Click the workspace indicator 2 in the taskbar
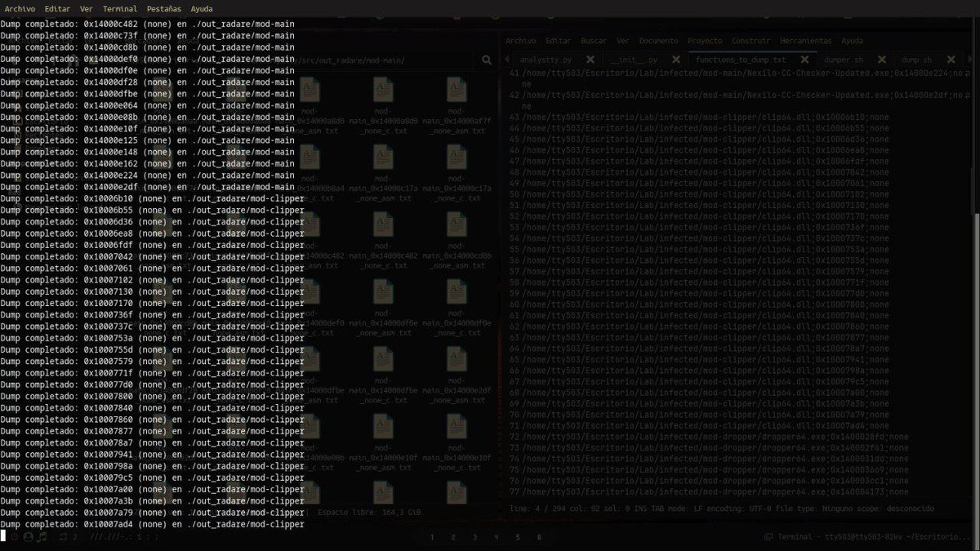The width and height of the screenshot is (980, 551). tap(75, 537)
